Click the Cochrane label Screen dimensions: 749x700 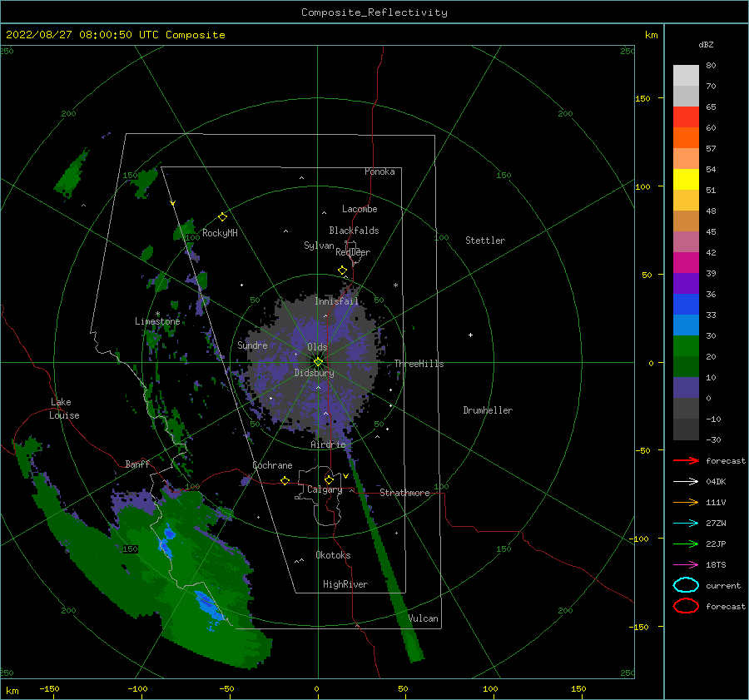(272, 465)
